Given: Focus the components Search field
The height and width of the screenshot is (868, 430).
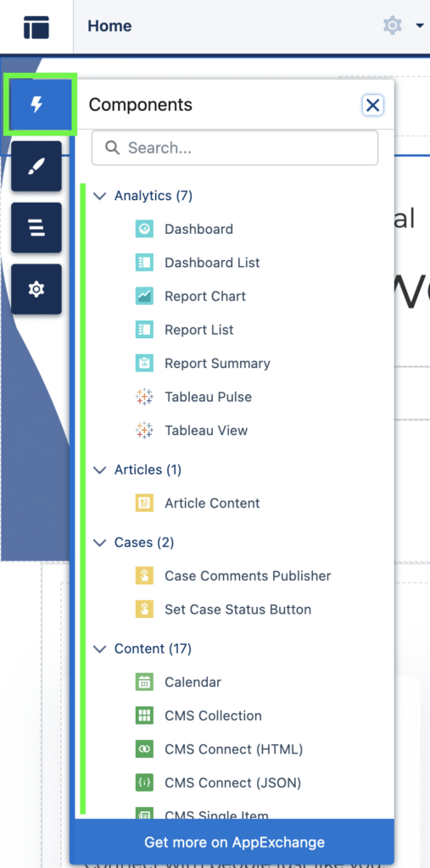Looking at the screenshot, I should point(235,147).
